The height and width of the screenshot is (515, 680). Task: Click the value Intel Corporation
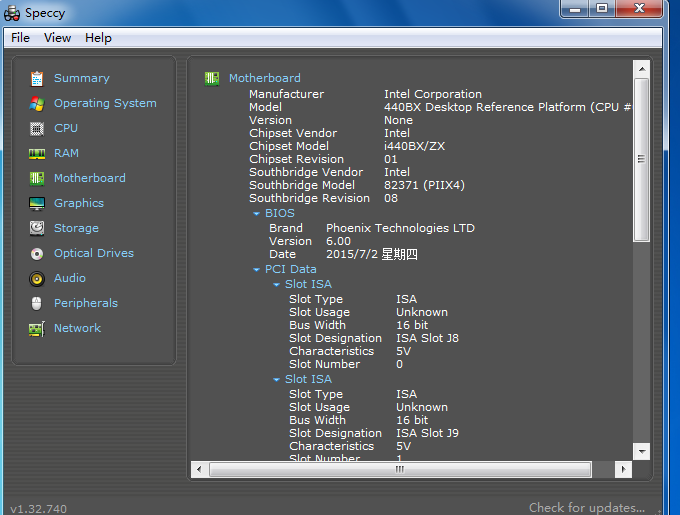[x=433, y=94]
